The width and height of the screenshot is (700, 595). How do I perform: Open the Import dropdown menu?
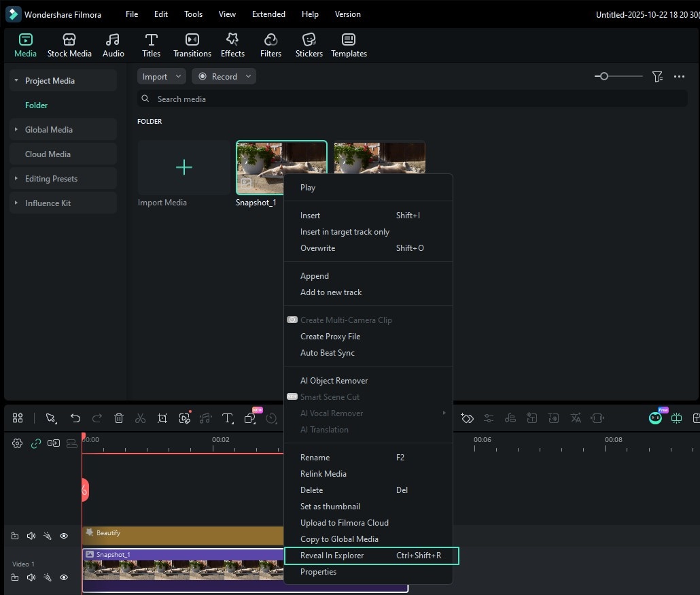click(161, 76)
